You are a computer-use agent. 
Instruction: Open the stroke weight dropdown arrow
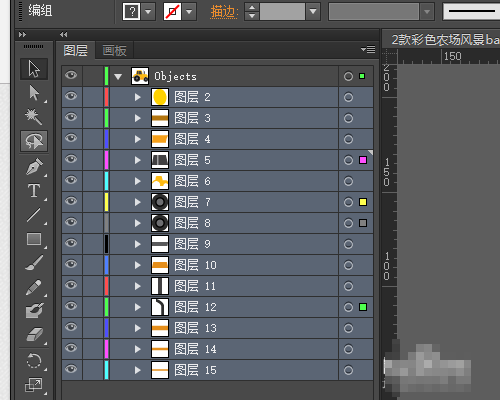click(x=313, y=12)
